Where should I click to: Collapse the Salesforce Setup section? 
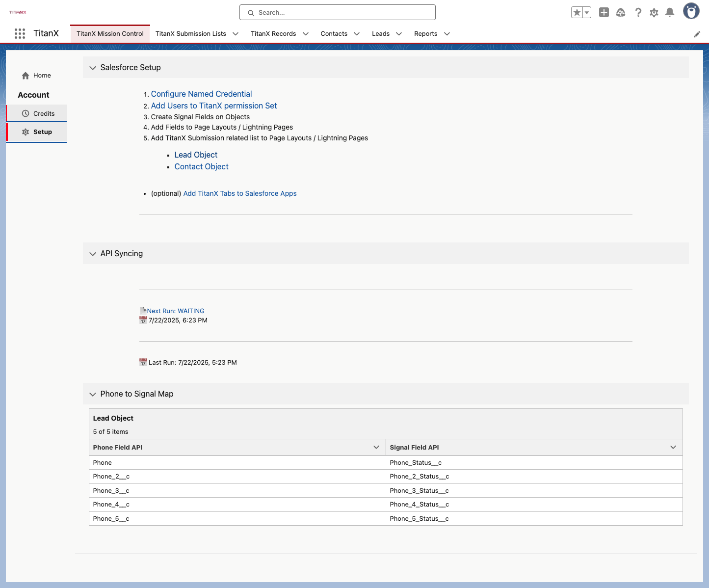93,68
